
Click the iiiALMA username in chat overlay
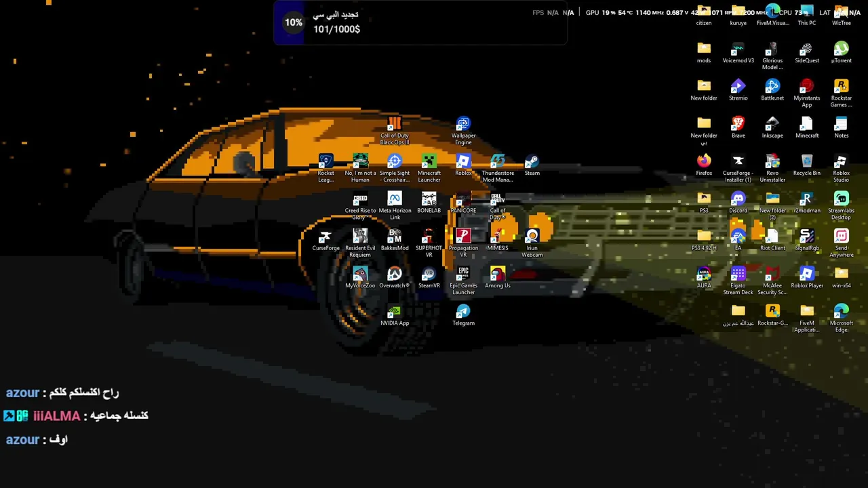click(57, 416)
